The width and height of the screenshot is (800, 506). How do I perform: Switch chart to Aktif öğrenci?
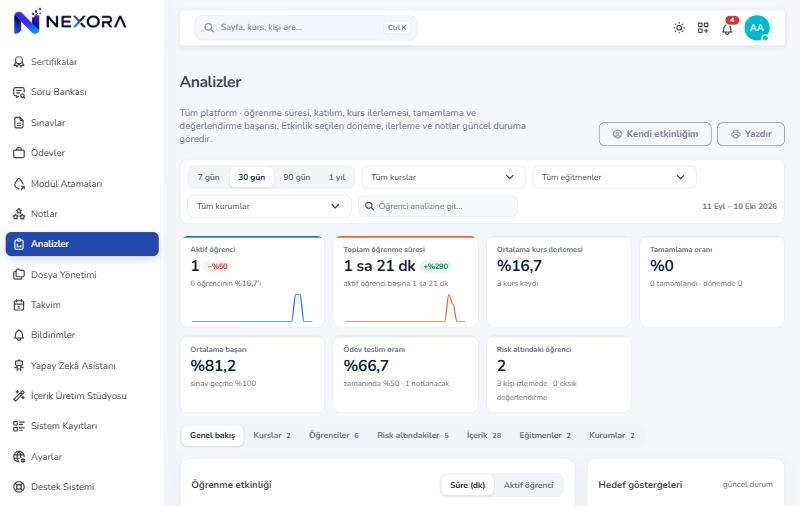pos(529,485)
